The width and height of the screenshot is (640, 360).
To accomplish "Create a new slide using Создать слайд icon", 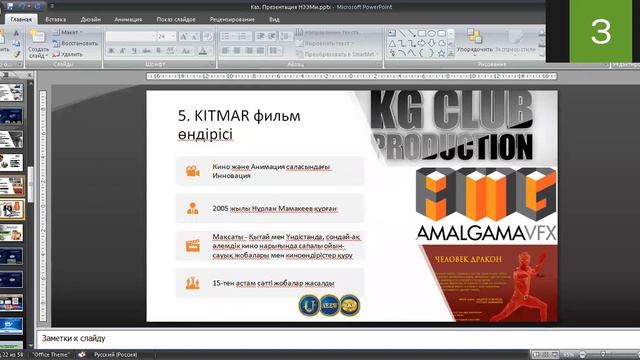I will pyautogui.click(x=38, y=37).
